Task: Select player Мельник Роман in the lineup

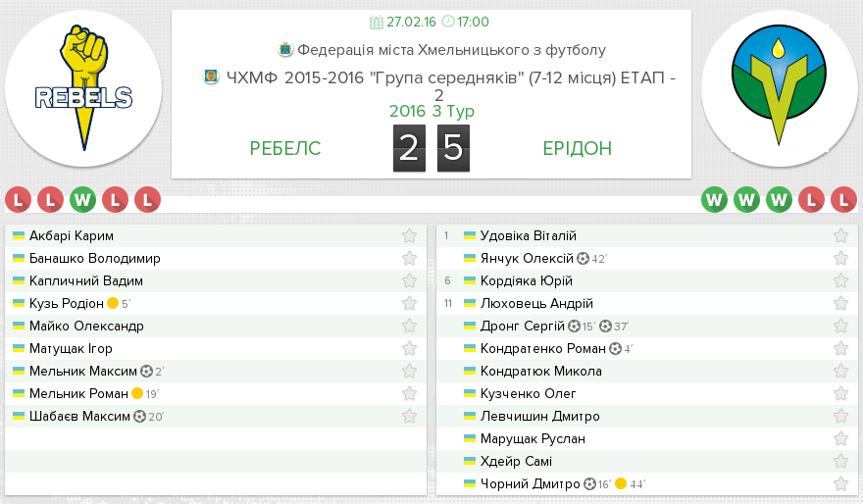Action: [x=78, y=394]
